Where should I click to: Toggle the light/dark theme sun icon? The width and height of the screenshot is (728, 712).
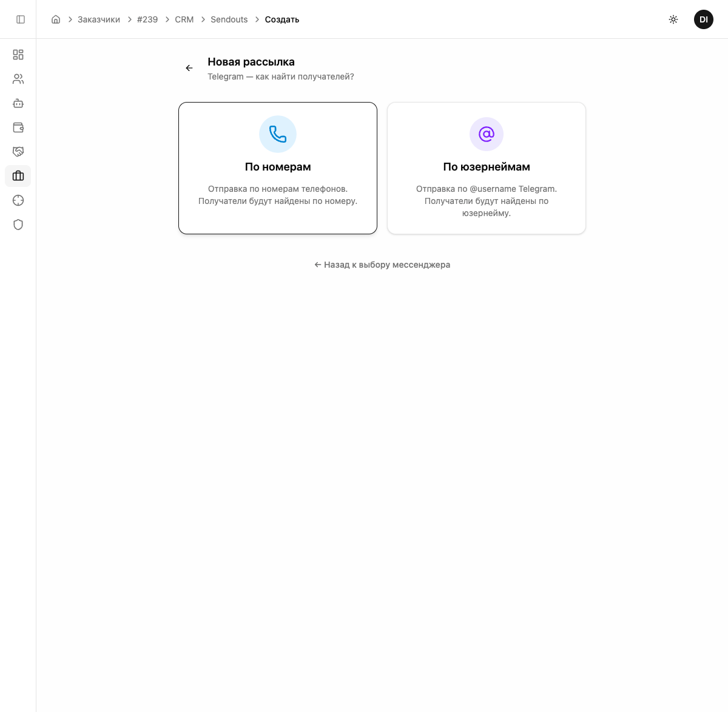[673, 19]
